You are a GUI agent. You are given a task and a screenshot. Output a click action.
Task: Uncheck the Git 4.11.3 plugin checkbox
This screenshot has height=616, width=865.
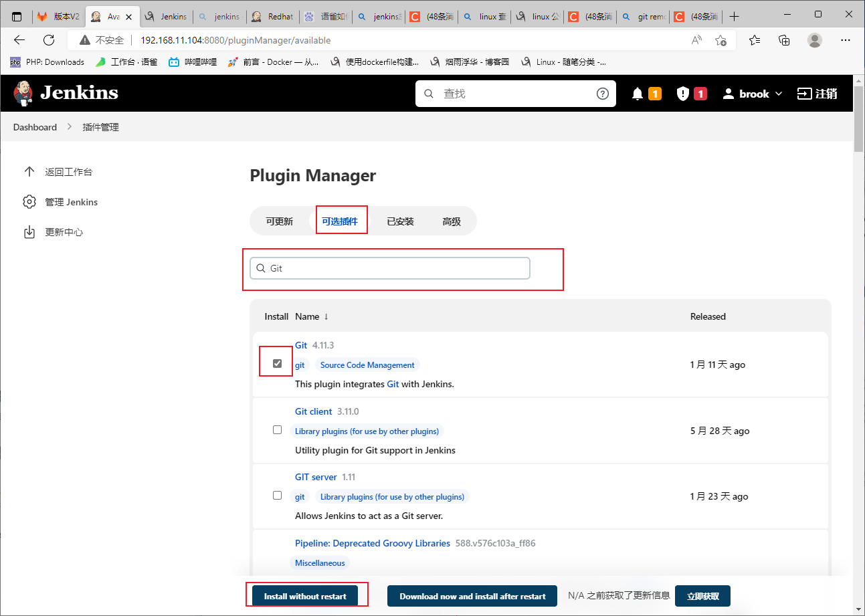tap(278, 363)
